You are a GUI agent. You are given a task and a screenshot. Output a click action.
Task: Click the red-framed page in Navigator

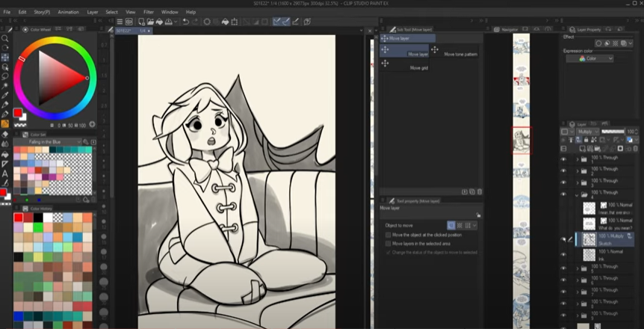pyautogui.click(x=521, y=140)
